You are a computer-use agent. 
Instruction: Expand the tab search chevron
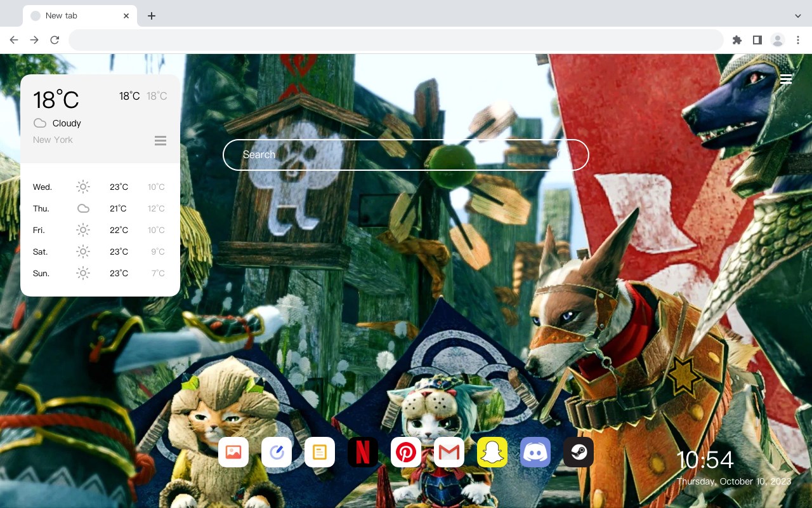click(798, 16)
